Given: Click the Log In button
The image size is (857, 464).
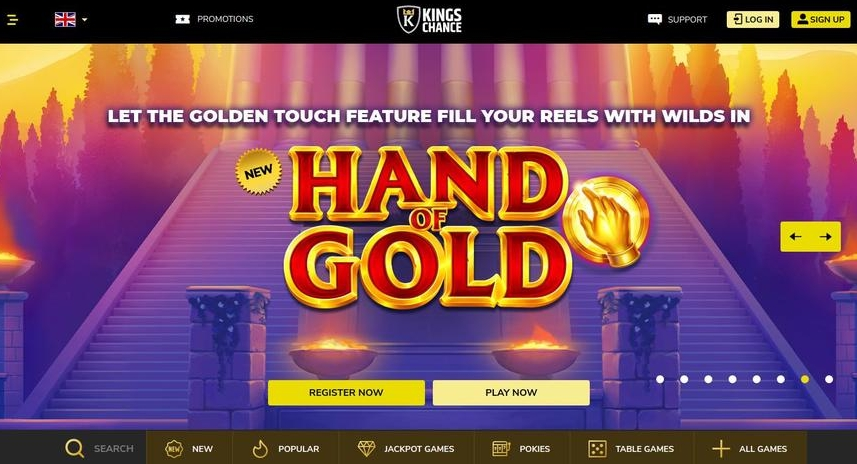Looking at the screenshot, I should coord(753,20).
